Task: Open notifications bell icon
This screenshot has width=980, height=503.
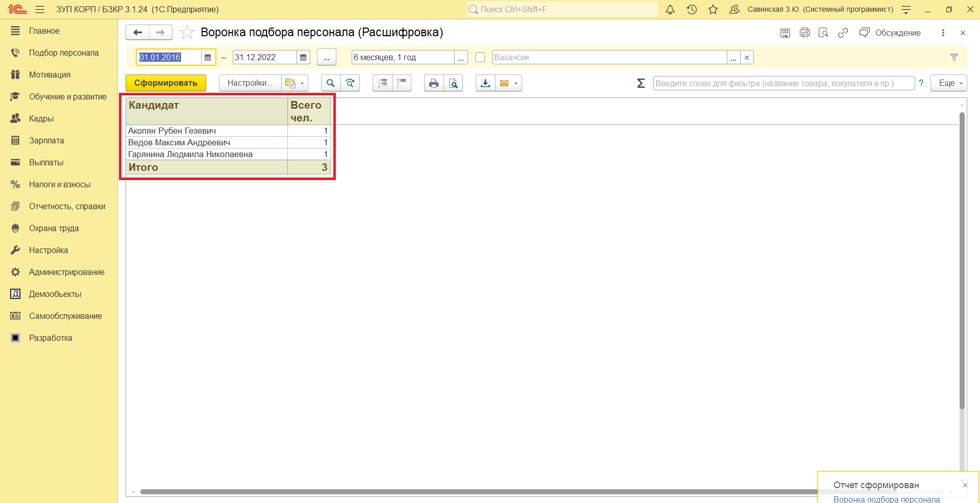Action: [670, 9]
